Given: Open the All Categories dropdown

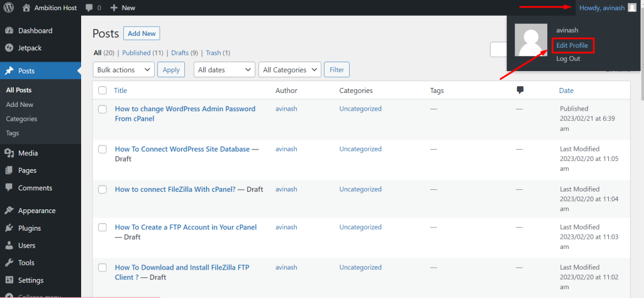Looking at the screenshot, I should (289, 70).
